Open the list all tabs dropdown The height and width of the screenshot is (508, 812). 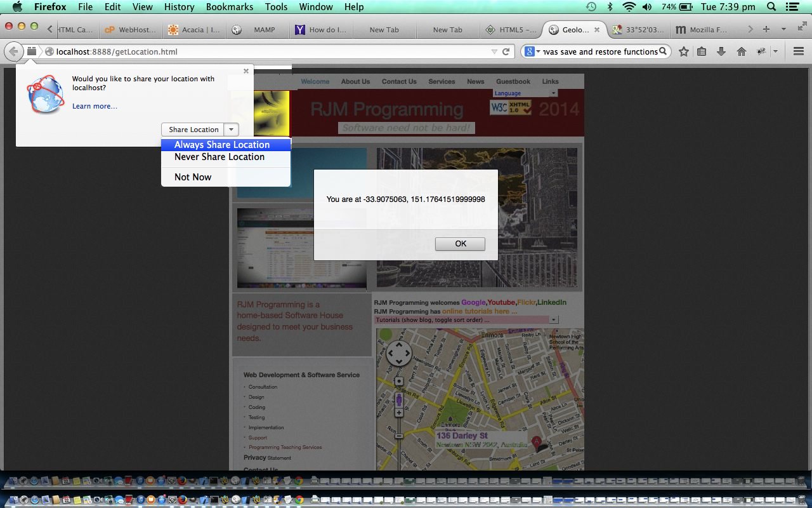(x=783, y=29)
